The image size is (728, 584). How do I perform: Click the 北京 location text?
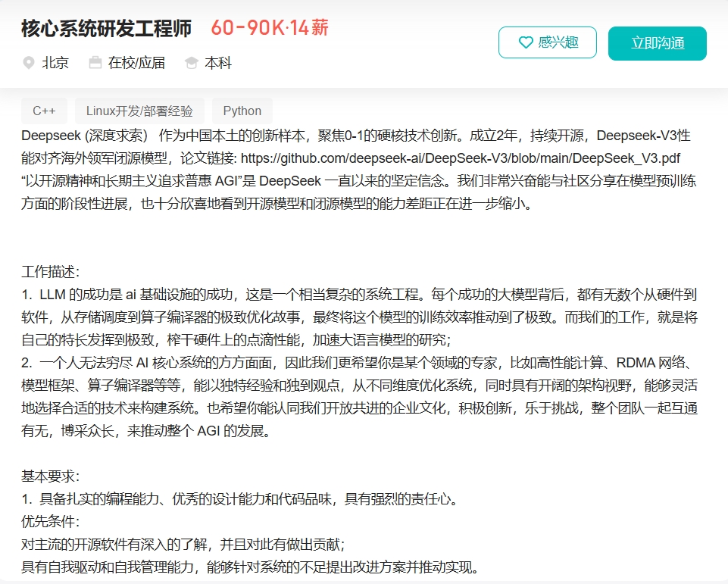(55, 63)
